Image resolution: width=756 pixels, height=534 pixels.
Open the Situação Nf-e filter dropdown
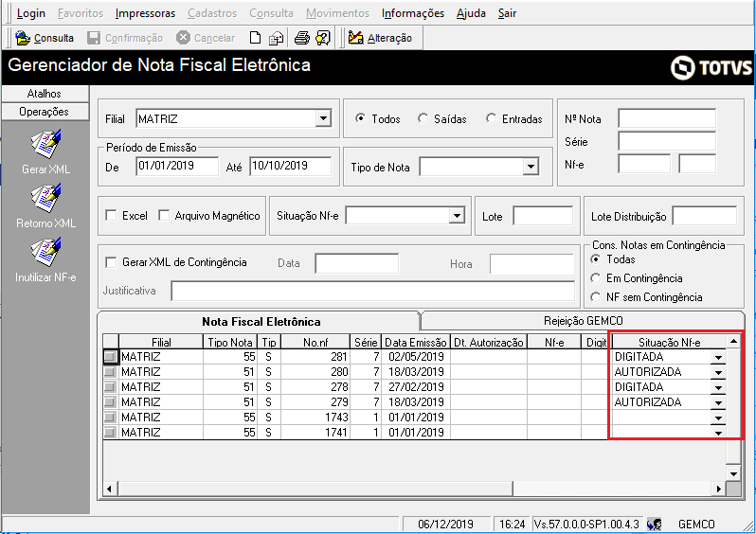click(x=456, y=215)
